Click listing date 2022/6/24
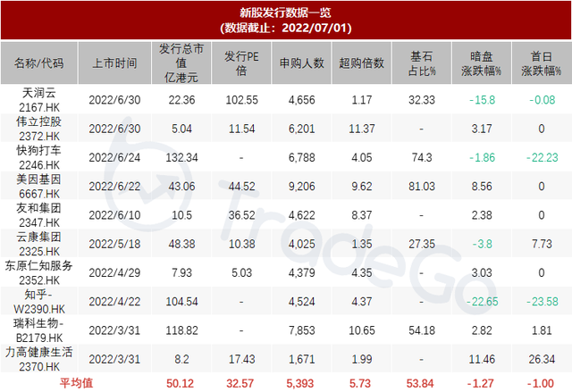572x392 pixels. click(x=114, y=157)
